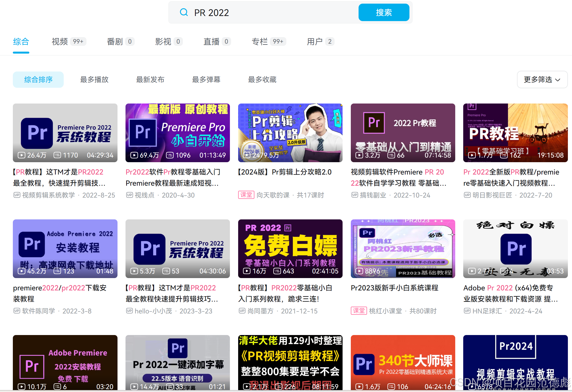Open uploader link hello-小小茂
Viewport: 572px width, 392px height.
153,311
